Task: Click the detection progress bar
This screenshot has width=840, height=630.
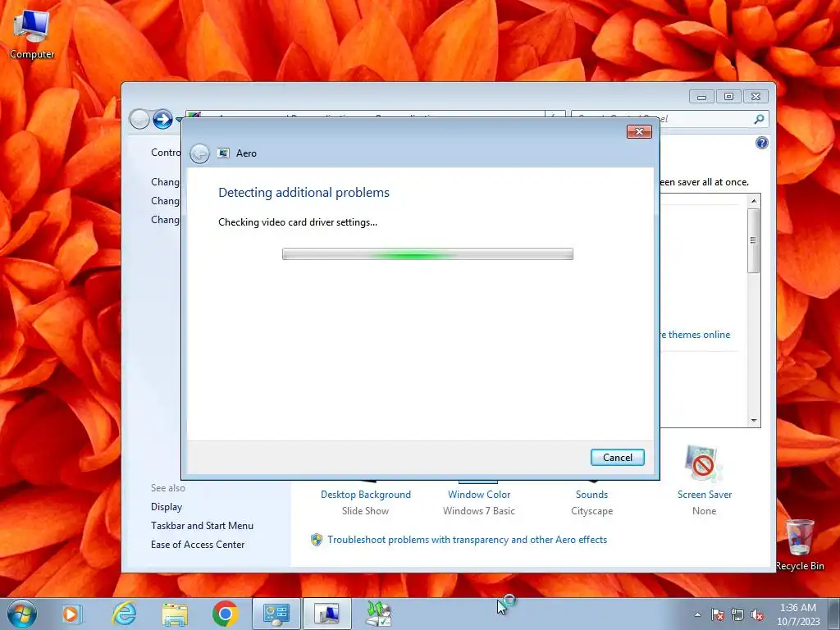Action: [x=427, y=254]
